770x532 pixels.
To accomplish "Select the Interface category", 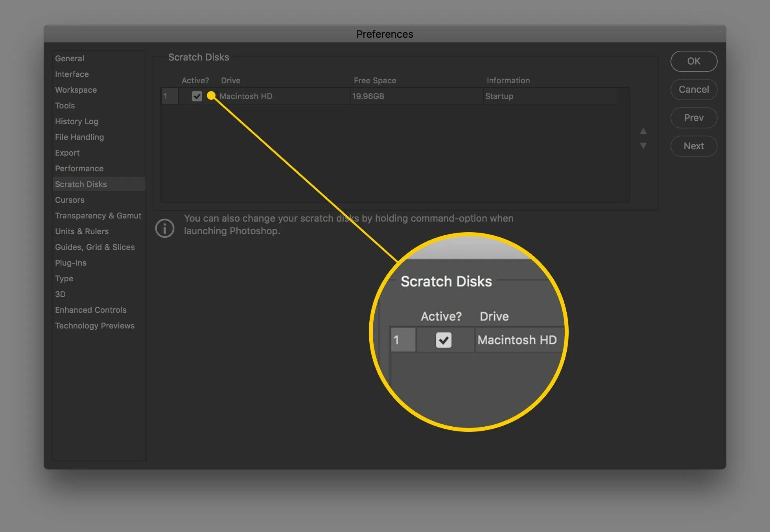I will click(72, 74).
